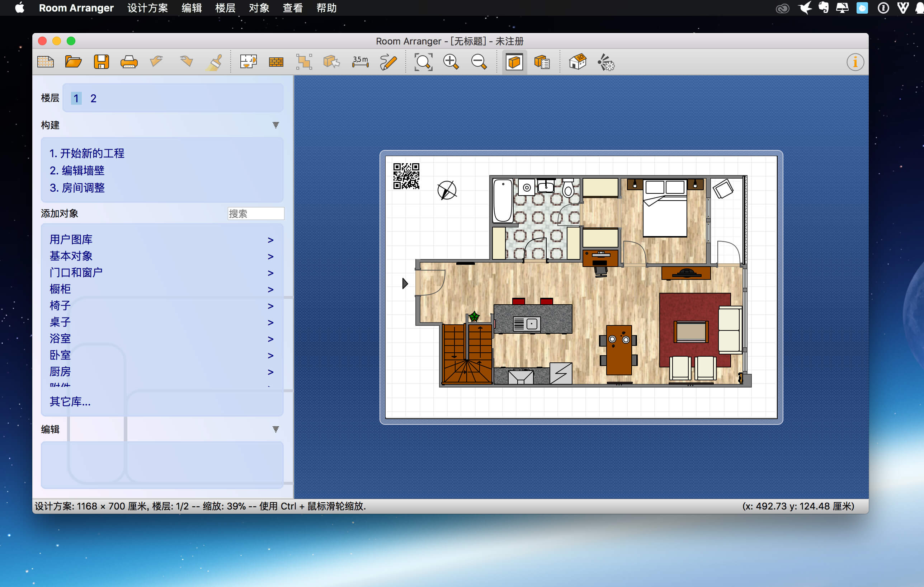The image size is (924, 587).
Task: Open the 楼层 menu in menu bar
Action: [x=225, y=8]
